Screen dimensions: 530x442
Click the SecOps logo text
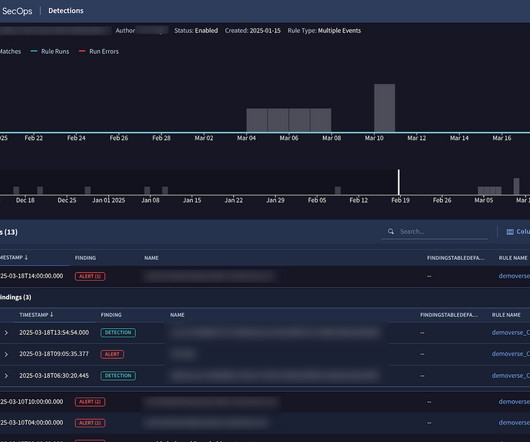pyautogui.click(x=17, y=11)
